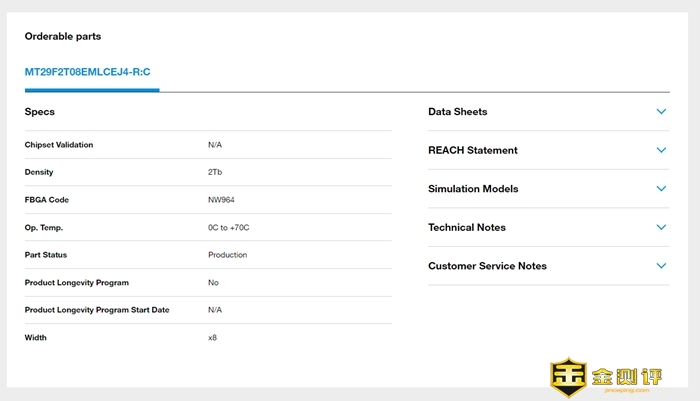Click the chevron beside Technical Notes

[x=661, y=227]
